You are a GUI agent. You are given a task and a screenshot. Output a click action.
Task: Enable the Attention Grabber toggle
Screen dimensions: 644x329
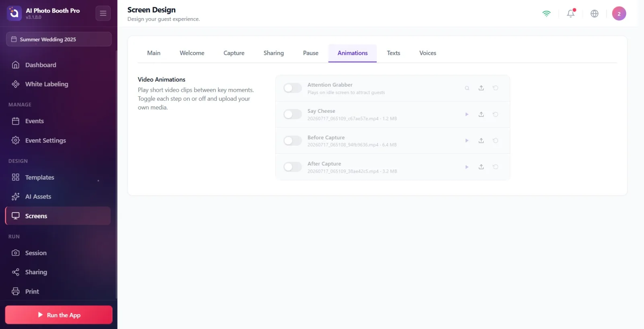pyautogui.click(x=293, y=88)
